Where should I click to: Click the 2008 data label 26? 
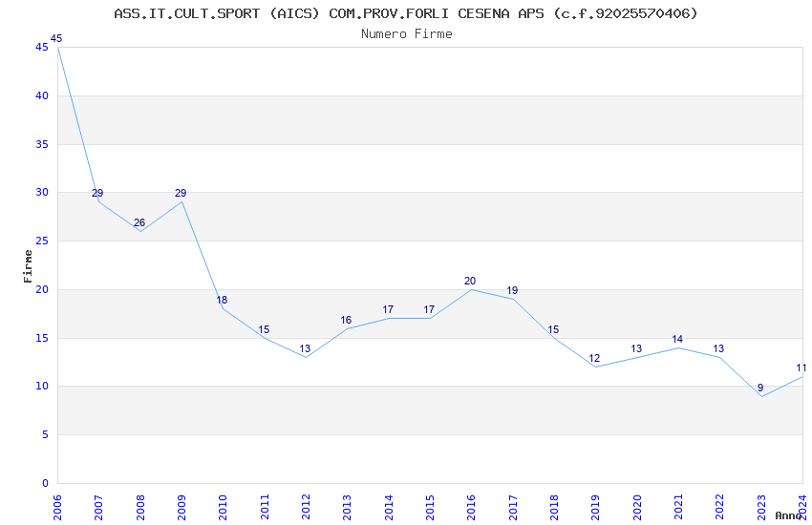139,223
